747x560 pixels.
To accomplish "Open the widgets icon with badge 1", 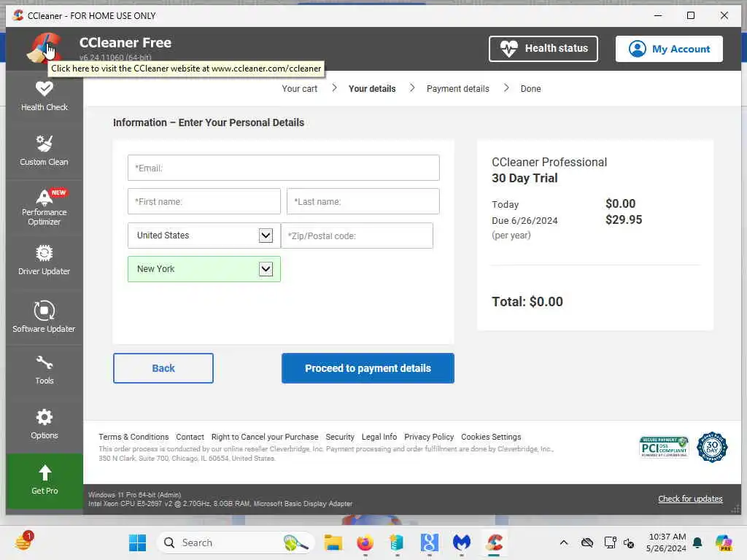I will [23, 542].
